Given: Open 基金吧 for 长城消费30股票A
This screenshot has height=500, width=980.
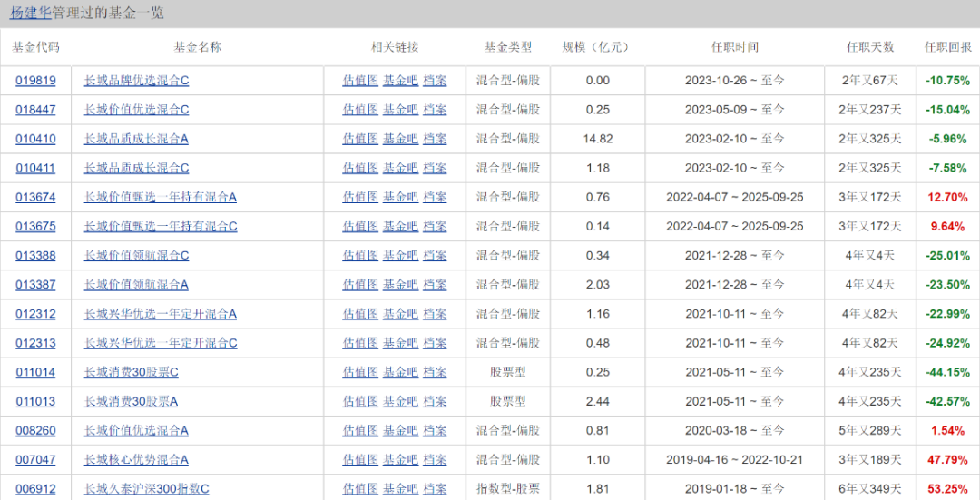Looking at the screenshot, I should pyautogui.click(x=401, y=401).
